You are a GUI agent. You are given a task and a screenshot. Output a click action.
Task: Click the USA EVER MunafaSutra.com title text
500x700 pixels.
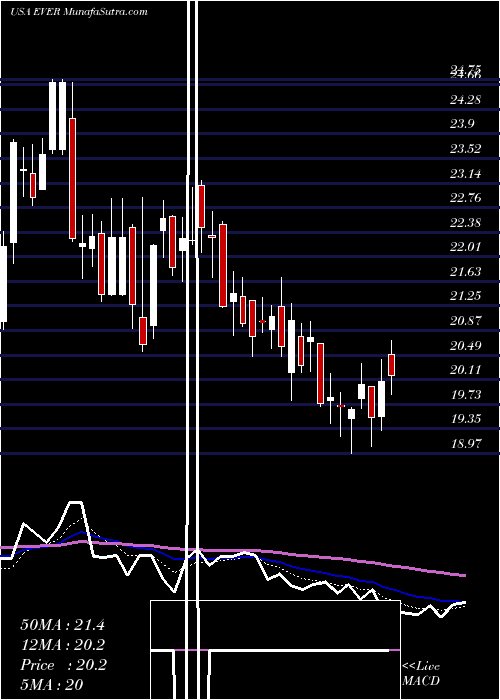pyautogui.click(x=79, y=12)
